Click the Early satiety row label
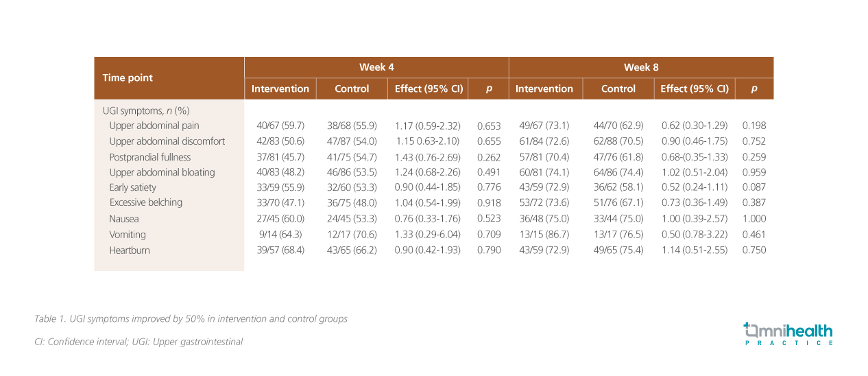868x376 pixels. click(x=133, y=187)
